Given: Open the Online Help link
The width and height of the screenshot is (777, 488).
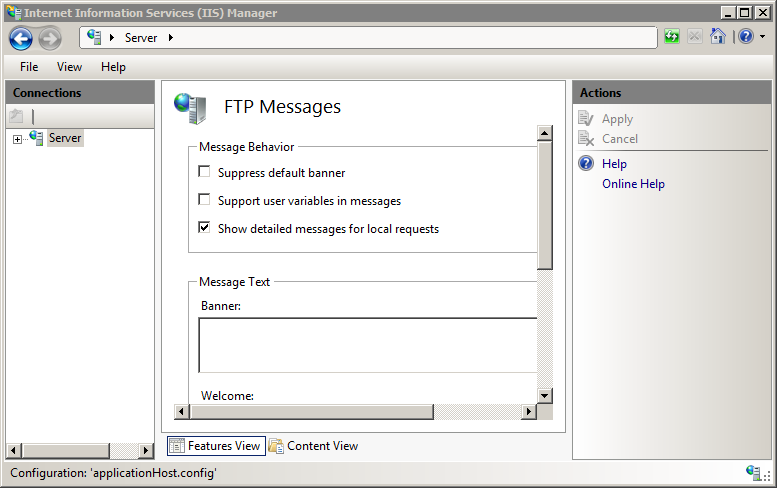Looking at the screenshot, I should coord(633,184).
